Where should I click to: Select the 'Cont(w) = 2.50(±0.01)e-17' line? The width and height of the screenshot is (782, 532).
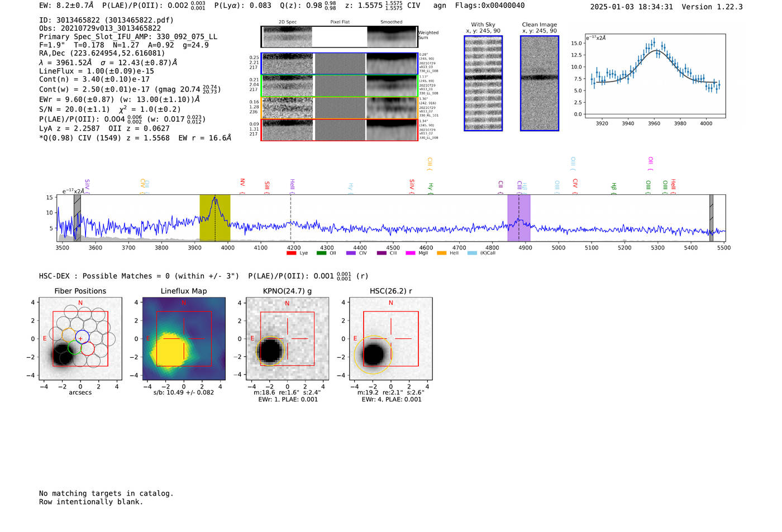(x=130, y=89)
